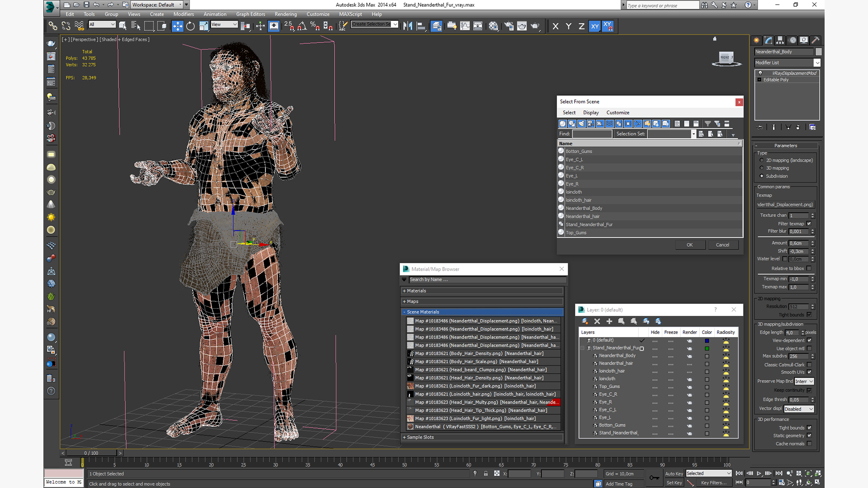
Task: Open Workspace: Default dropdown
Action: click(x=157, y=5)
